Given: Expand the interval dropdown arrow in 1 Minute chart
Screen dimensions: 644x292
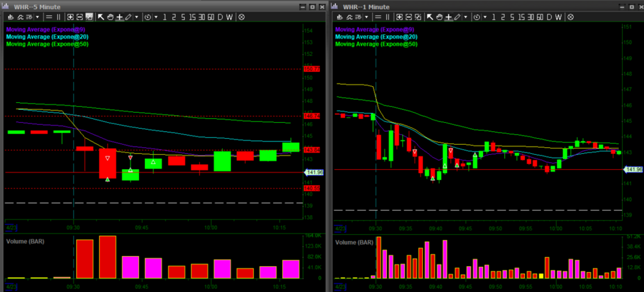Looking at the screenshot, I should tap(485, 17).
